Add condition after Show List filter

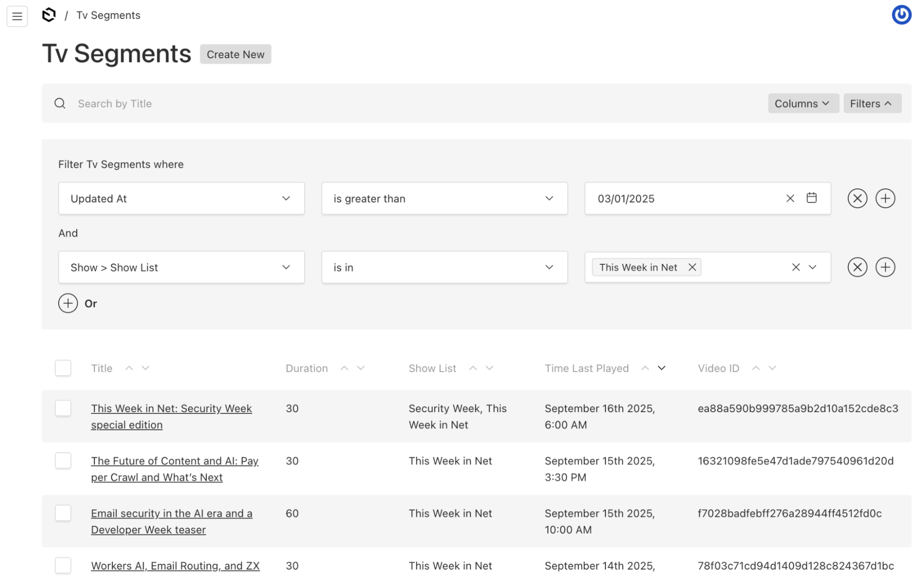[x=885, y=267]
